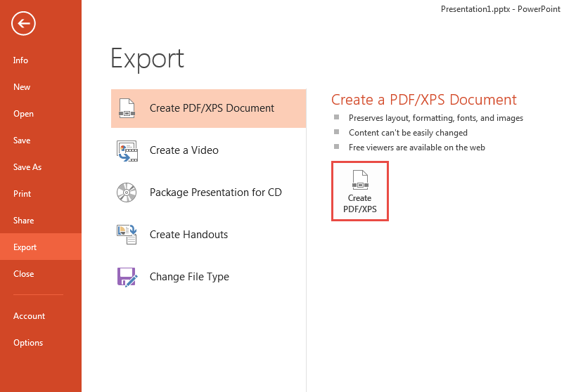
Task: Click Save in the sidebar
Action: click(x=22, y=141)
